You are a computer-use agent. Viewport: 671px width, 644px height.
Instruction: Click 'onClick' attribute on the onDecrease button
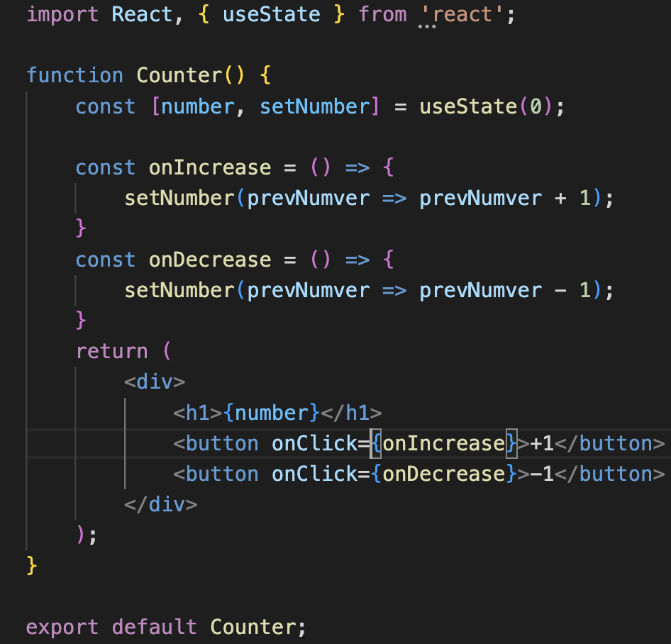(314, 474)
